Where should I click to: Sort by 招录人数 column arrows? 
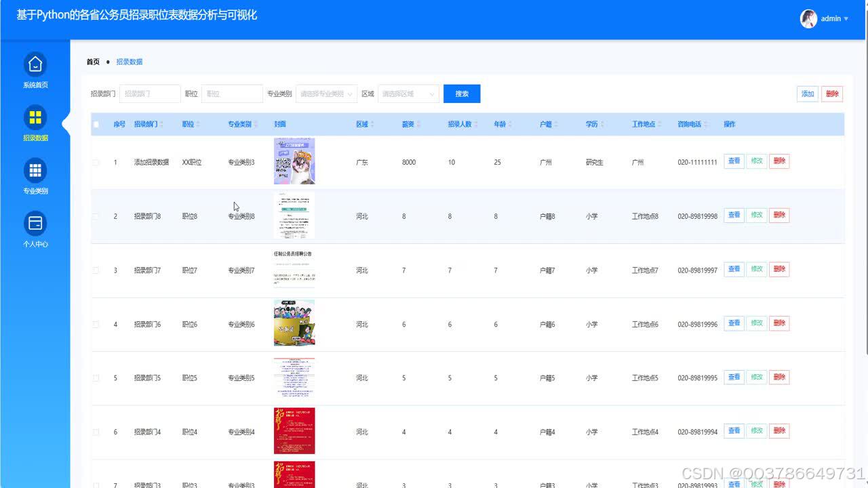tap(477, 125)
